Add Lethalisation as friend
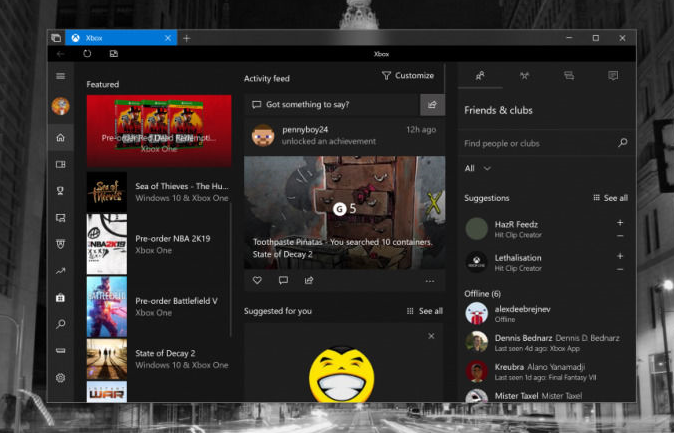Image resolution: width=674 pixels, height=433 pixels. pyautogui.click(x=620, y=256)
